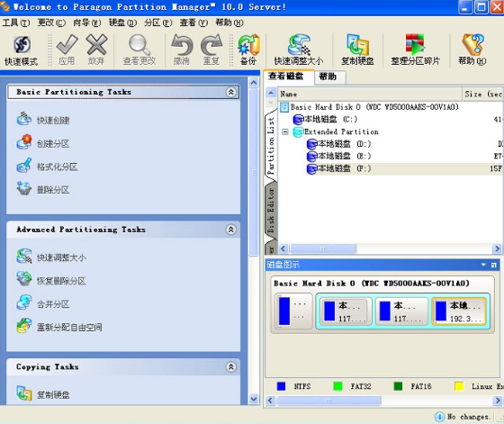The height and width of the screenshot is (424, 504).
Task: Open the 硬盘(D) menu
Action: [x=122, y=23]
